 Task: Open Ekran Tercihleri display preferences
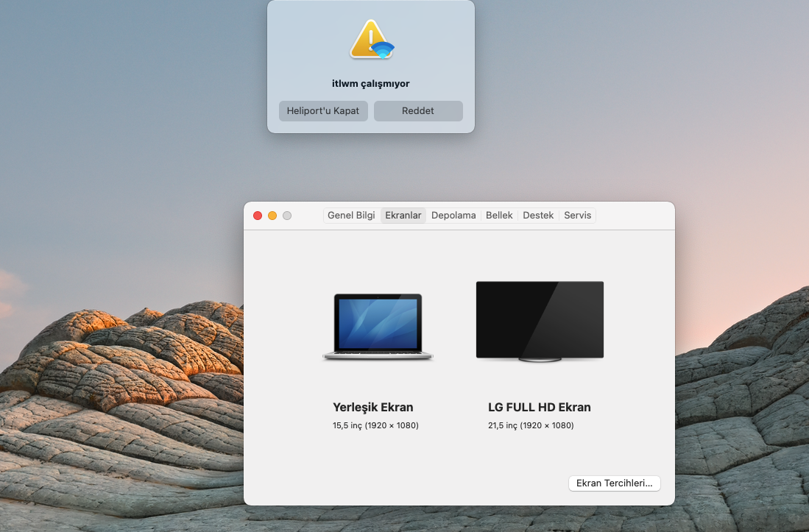(x=614, y=483)
